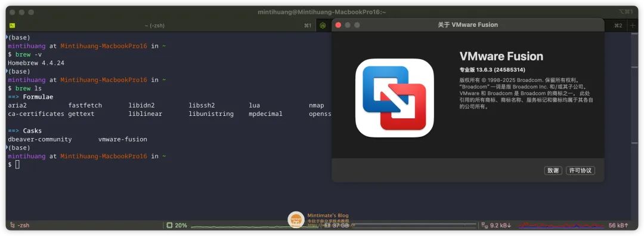
Task: Click the VMware Fusion title in about dialog
Action: 501,56
